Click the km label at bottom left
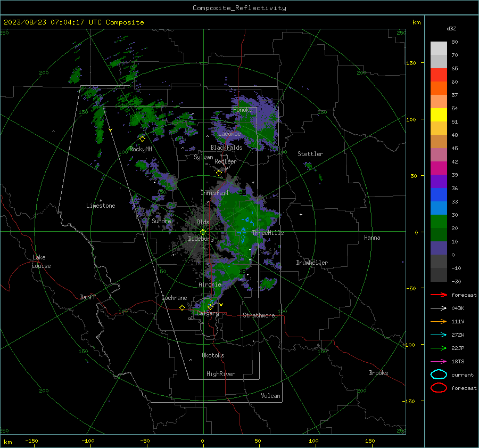The height and width of the screenshot is (448, 479). pos(7,442)
